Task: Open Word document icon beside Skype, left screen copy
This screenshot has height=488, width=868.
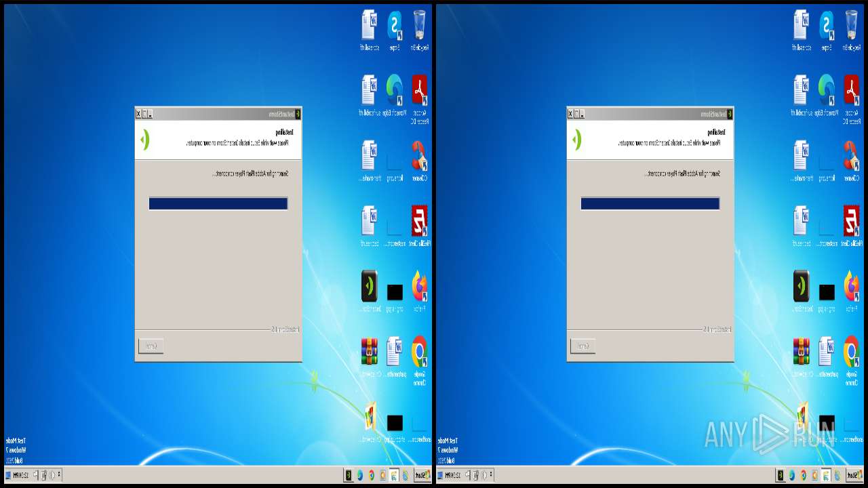Action: click(x=370, y=30)
